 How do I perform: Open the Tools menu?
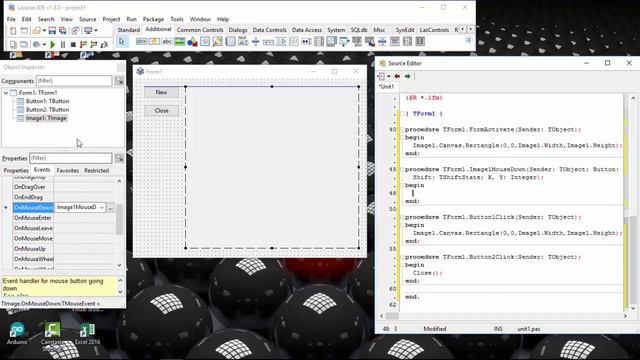coord(177,19)
